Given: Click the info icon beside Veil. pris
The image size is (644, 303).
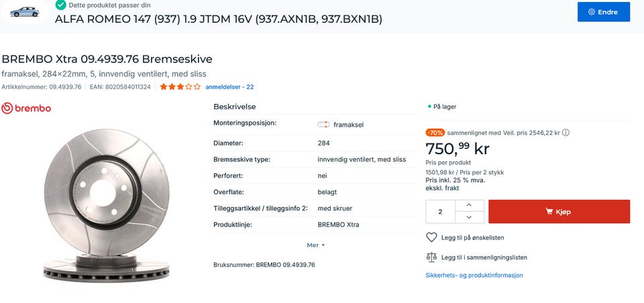Looking at the screenshot, I should click(x=566, y=133).
